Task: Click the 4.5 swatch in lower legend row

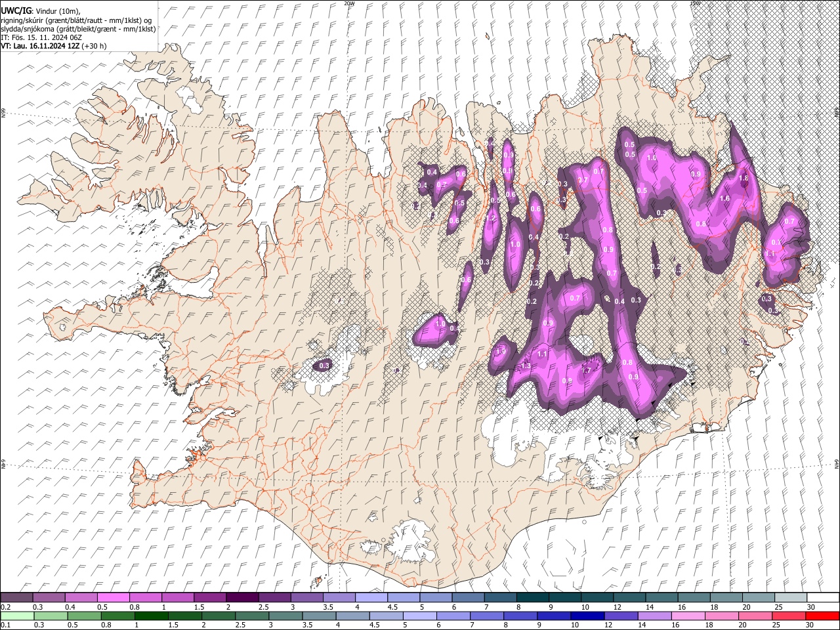Action: pyautogui.click(x=387, y=616)
